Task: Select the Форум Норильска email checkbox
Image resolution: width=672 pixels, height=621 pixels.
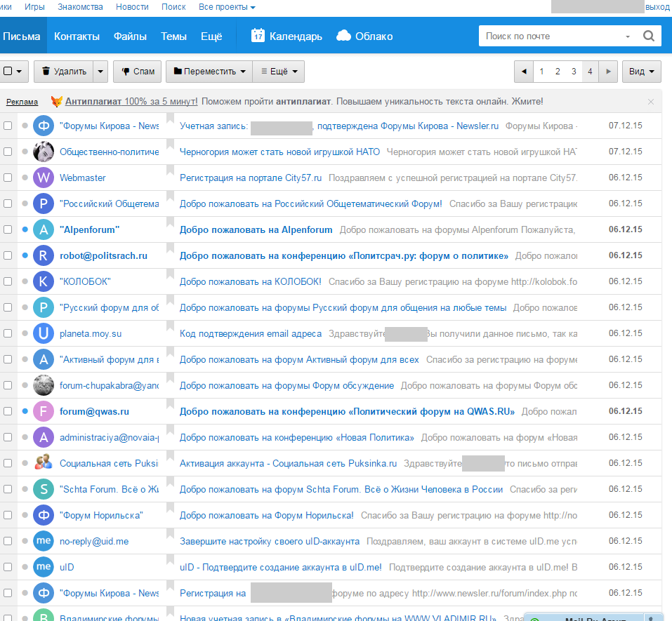Action: pos(8,515)
